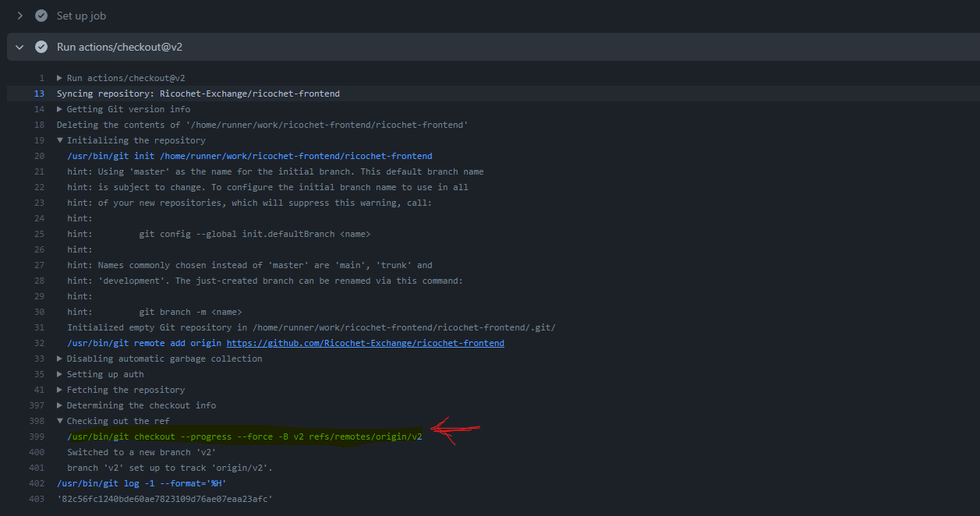Select log line number 399
Screen dimensions: 980x516
point(36,436)
